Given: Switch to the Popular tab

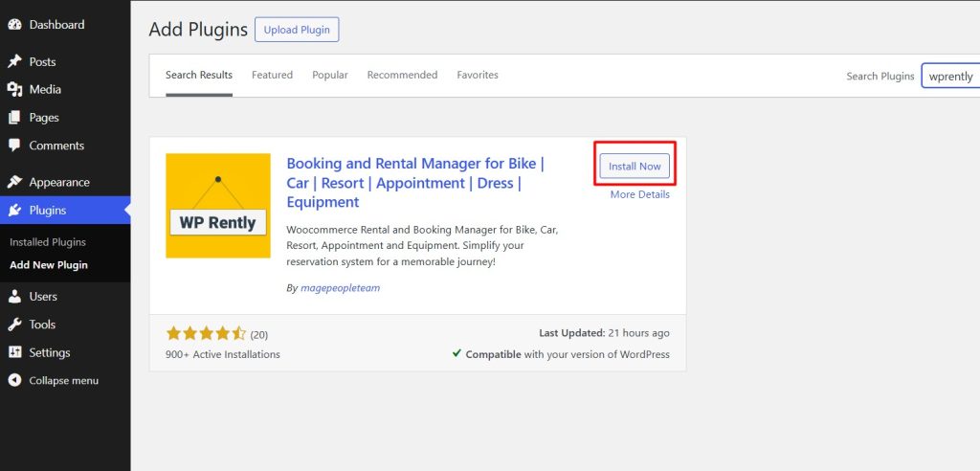Looking at the screenshot, I should coord(329,75).
